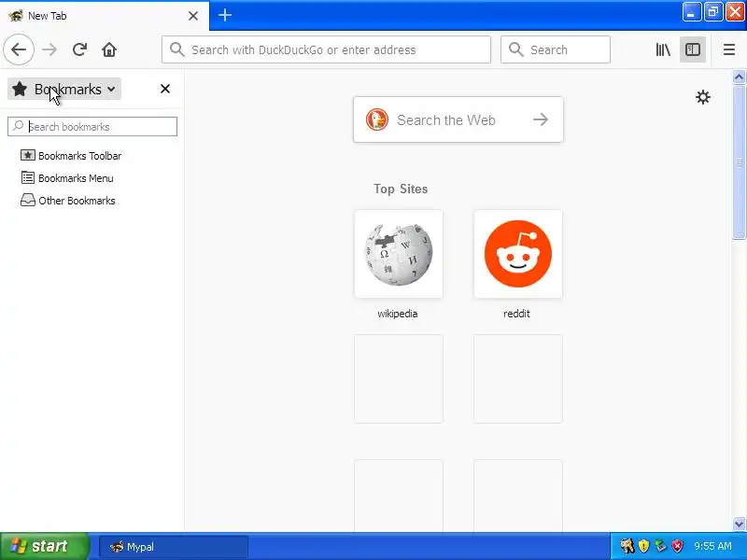Open a new tab with plus button

[225, 15]
